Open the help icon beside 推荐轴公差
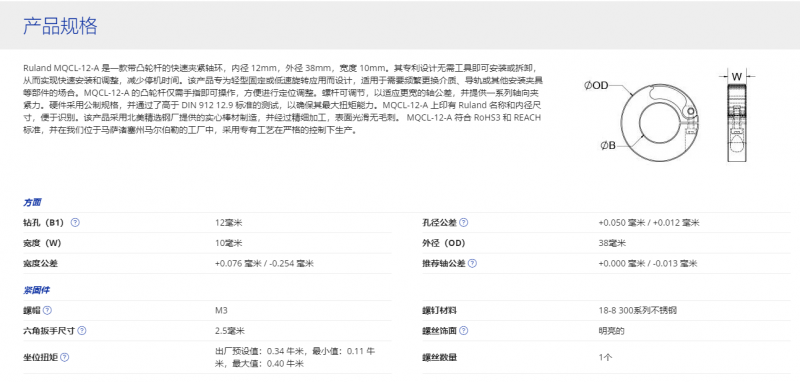The image size is (800, 382). pos(472,264)
